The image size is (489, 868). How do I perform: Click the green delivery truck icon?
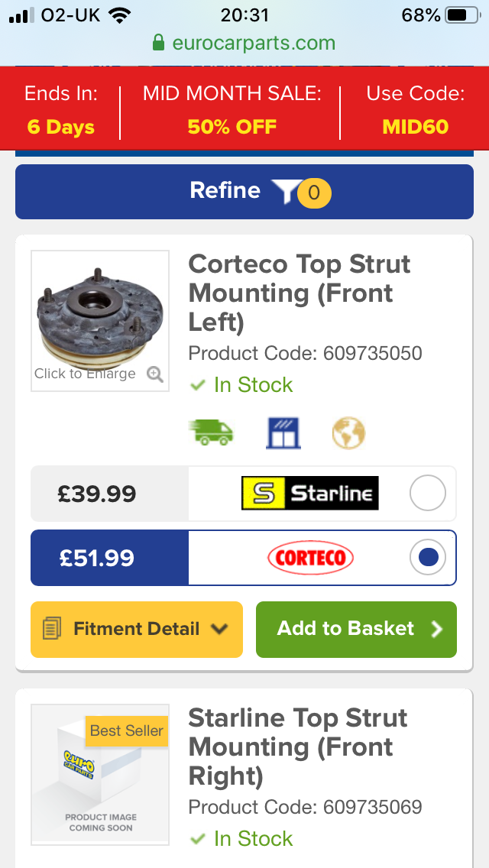click(211, 434)
